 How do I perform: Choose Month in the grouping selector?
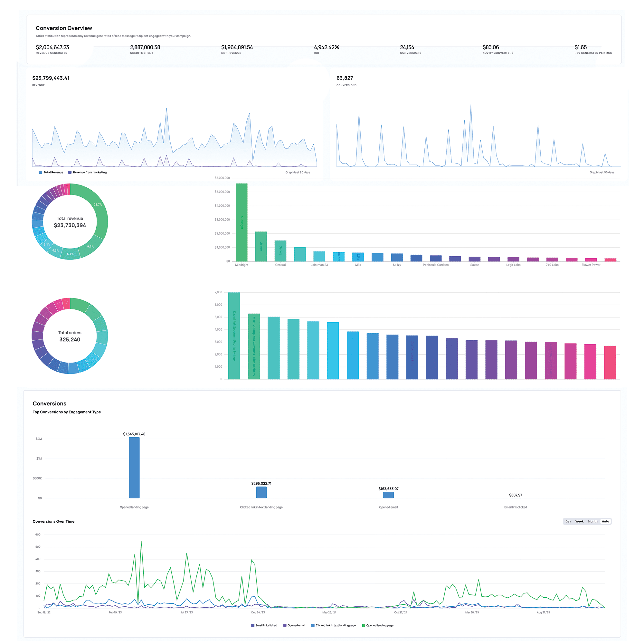coord(592,521)
